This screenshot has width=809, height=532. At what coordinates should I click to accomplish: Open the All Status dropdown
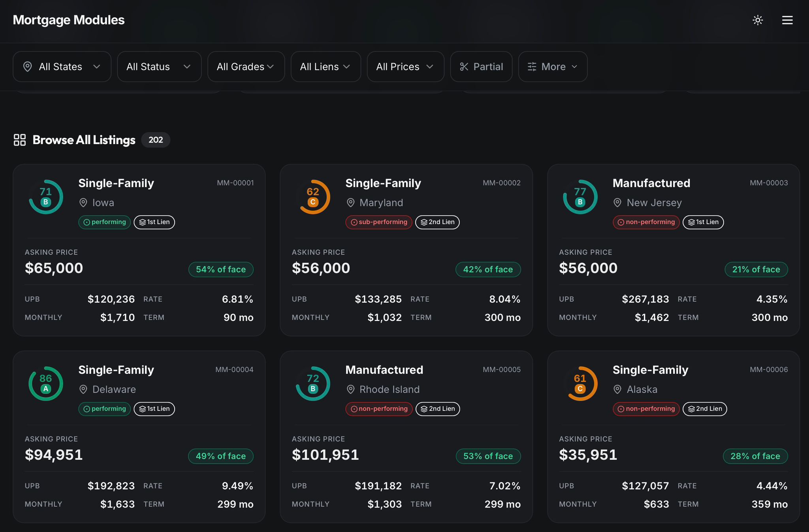[159, 67]
